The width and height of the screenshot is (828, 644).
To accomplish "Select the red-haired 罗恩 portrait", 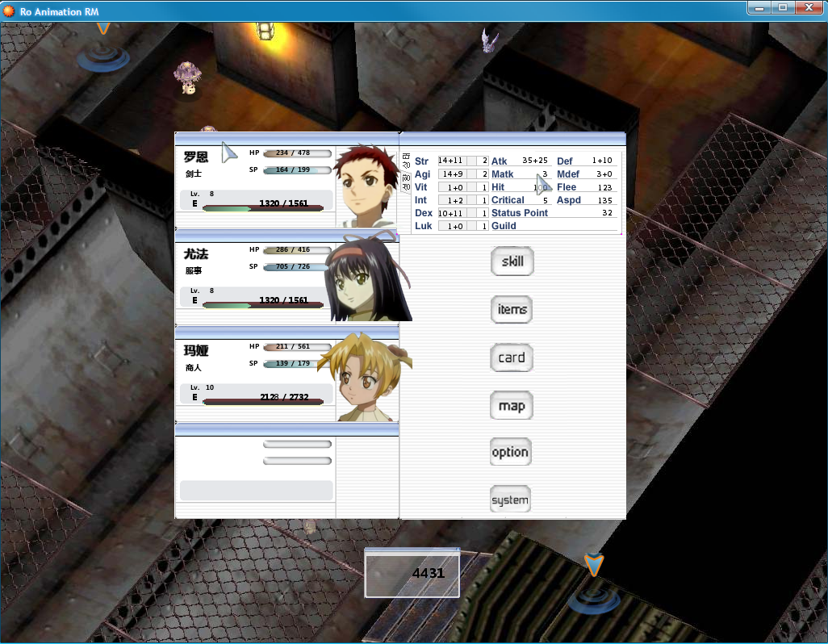I will point(366,186).
